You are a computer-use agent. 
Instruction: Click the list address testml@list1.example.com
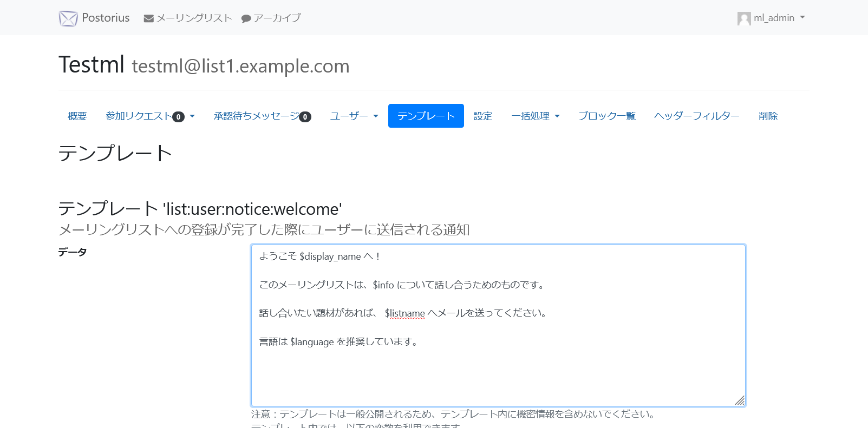[240, 66]
